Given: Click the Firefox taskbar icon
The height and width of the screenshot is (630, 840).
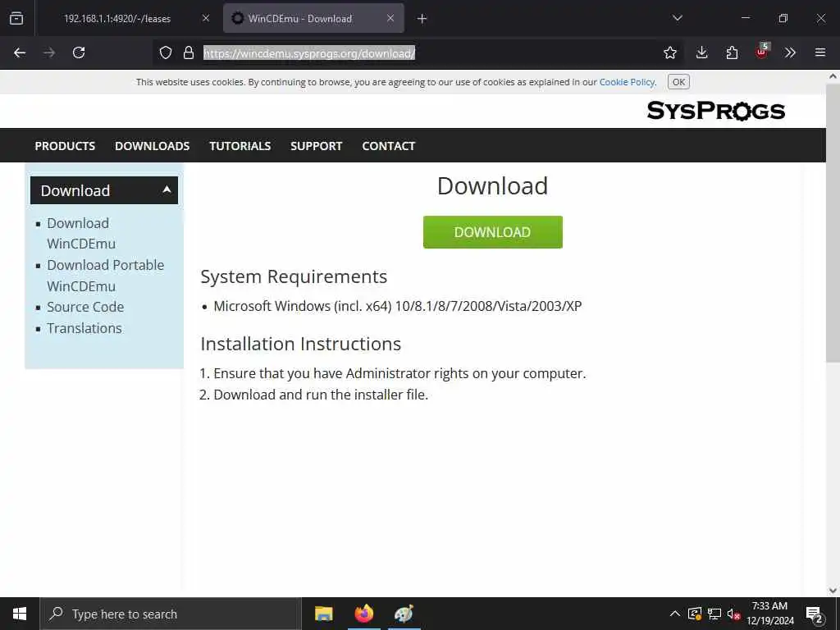Looking at the screenshot, I should point(364,614).
